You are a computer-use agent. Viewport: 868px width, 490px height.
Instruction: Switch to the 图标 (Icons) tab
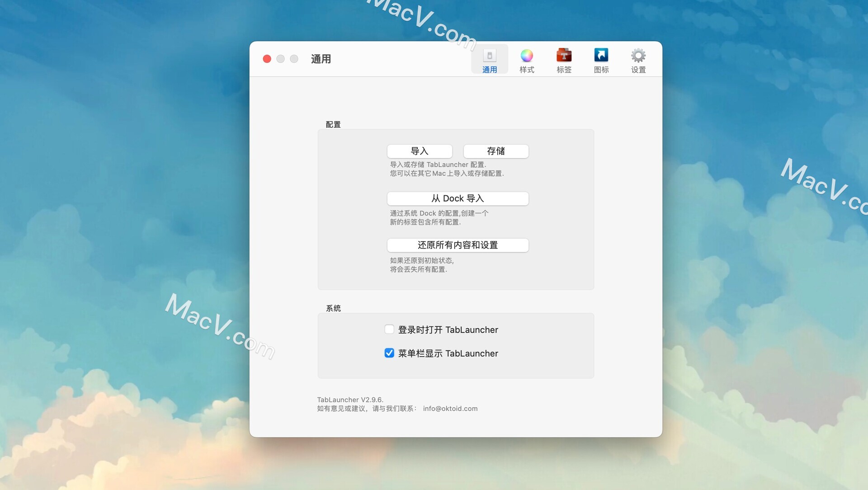[x=601, y=60]
